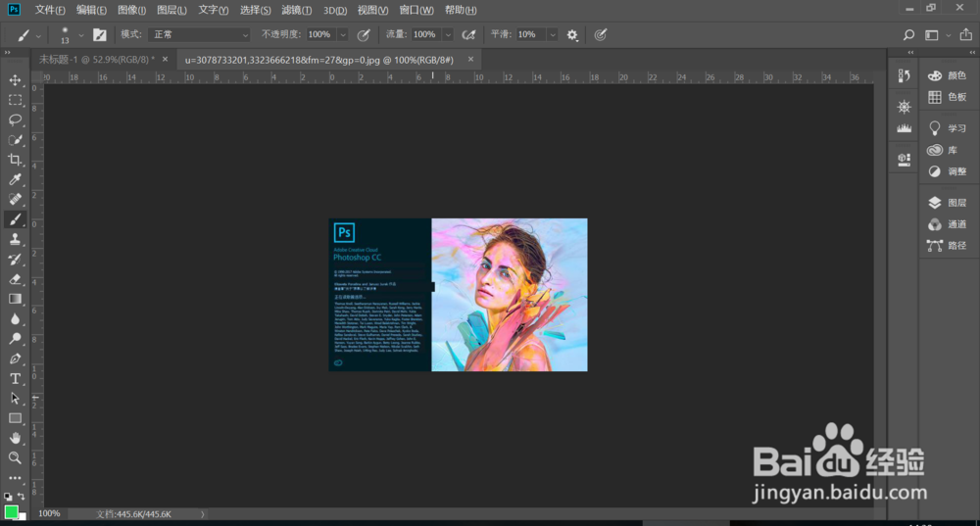Select the Move tool
Screen dimensions: 980x526
click(x=15, y=79)
